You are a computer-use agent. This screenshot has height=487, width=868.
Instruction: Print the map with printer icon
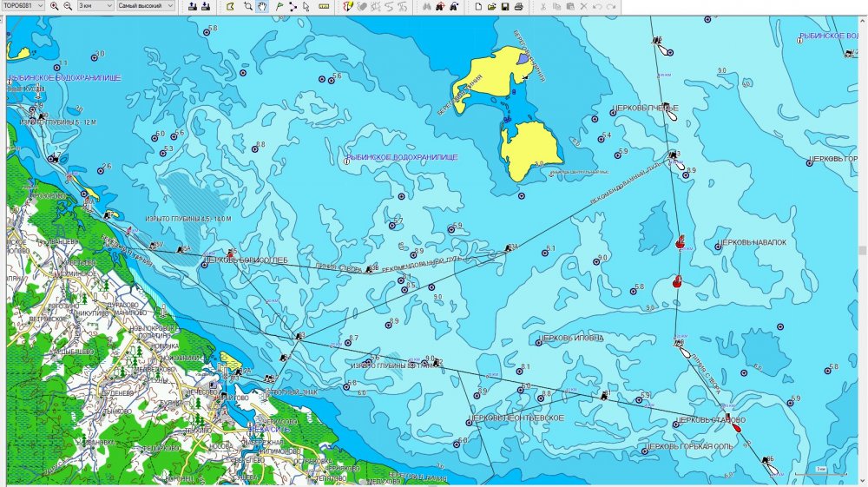(x=518, y=6)
